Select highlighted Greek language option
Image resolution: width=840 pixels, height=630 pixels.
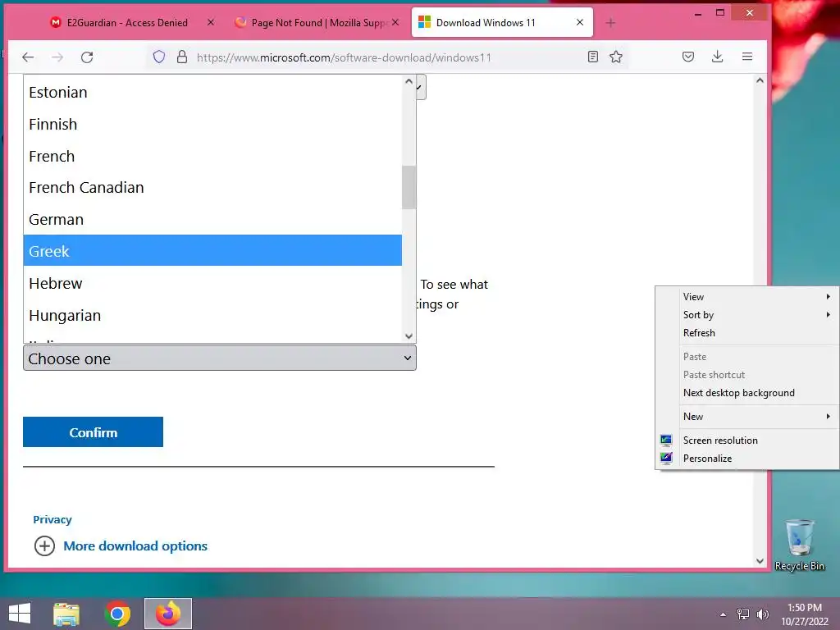pos(212,251)
